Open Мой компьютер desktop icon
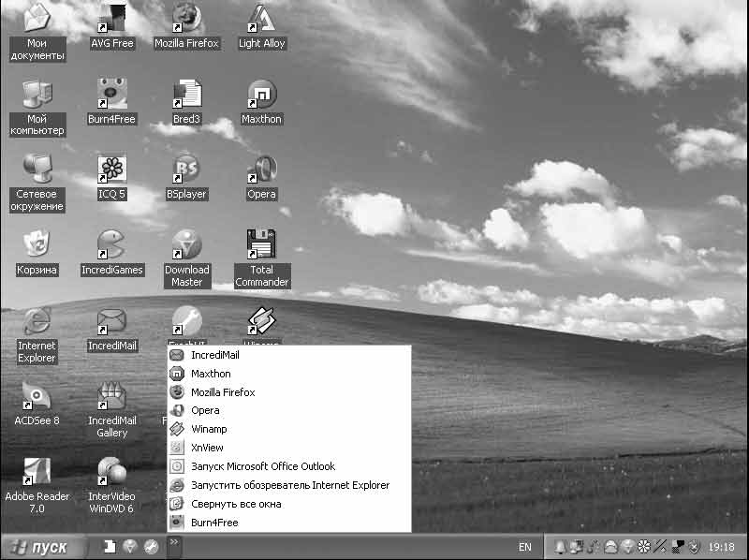 click(37, 108)
